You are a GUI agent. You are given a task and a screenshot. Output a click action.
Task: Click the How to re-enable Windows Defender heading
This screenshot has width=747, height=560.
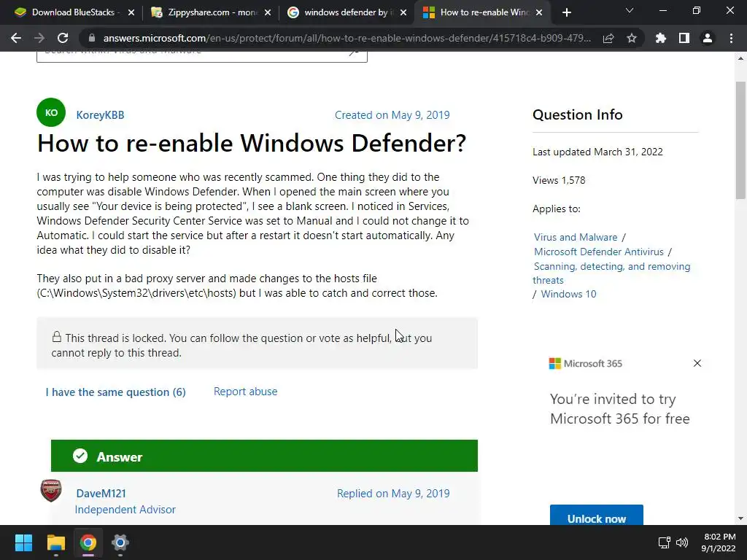point(252,143)
